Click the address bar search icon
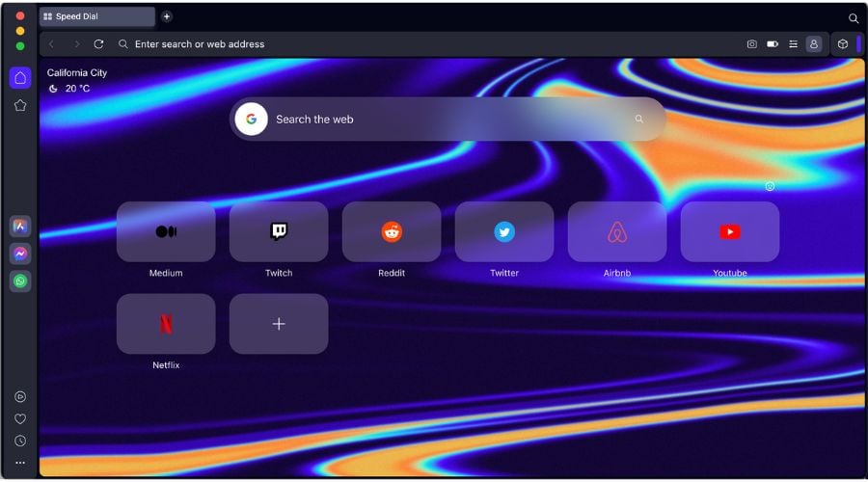Viewport: 868px width, 482px height. pos(123,44)
